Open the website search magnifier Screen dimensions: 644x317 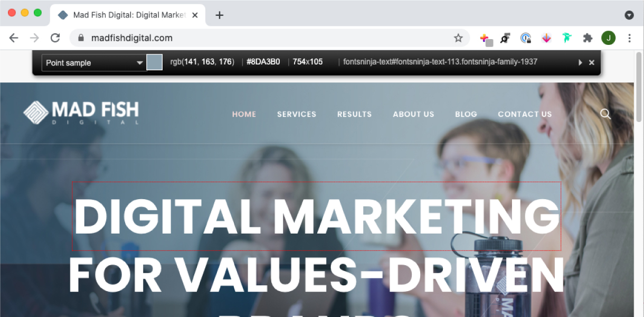605,114
